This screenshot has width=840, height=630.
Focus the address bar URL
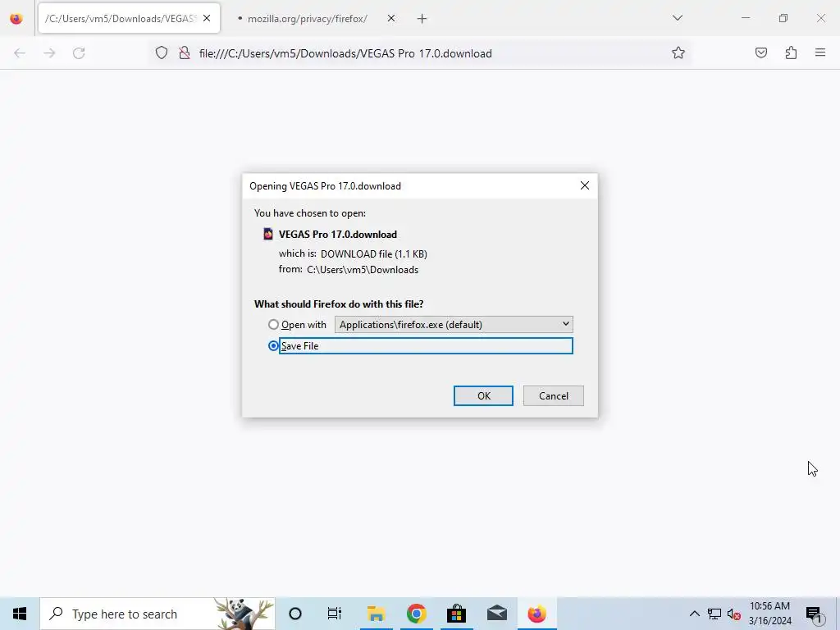pyautogui.click(x=345, y=53)
